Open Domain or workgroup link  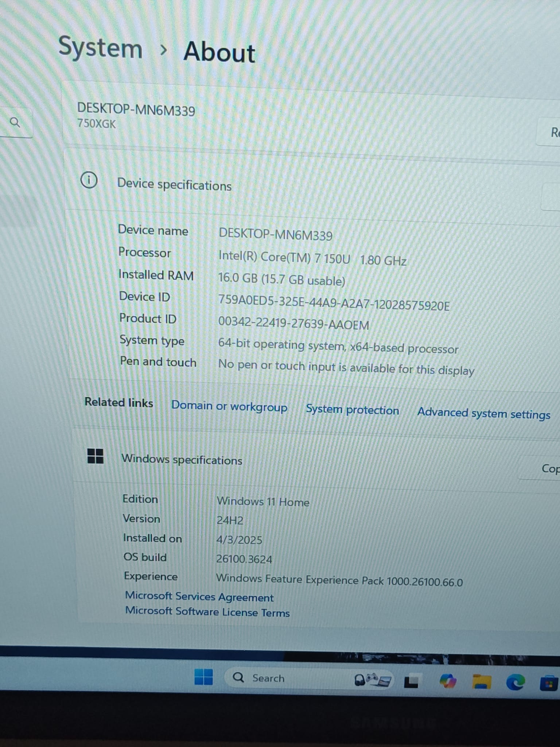[229, 406]
